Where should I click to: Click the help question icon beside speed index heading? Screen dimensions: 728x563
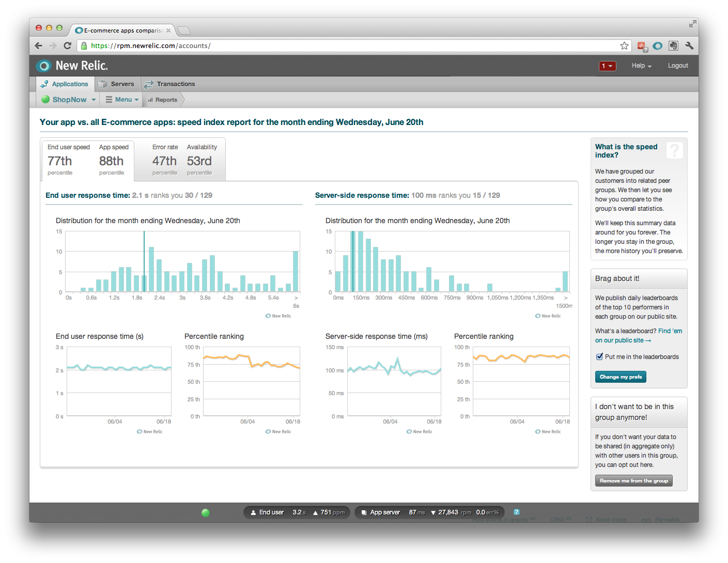pos(674,150)
